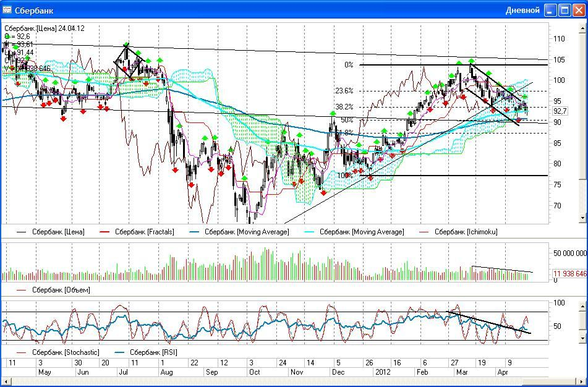Viewport: 588px width, 387px height.
Task: Click the down arrow of the Stochastic panel scrollbar
Action: pyautogui.click(x=583, y=338)
